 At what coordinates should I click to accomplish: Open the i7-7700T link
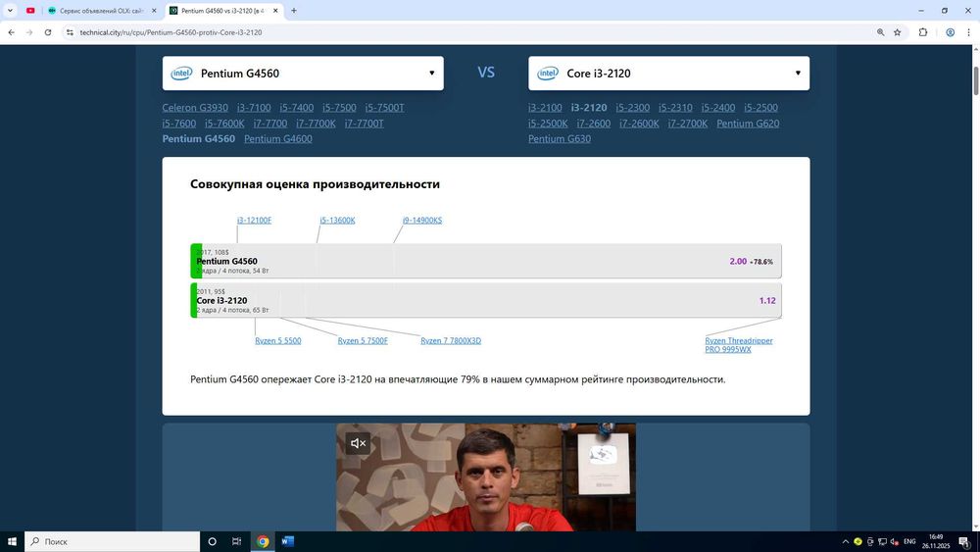[x=364, y=124]
